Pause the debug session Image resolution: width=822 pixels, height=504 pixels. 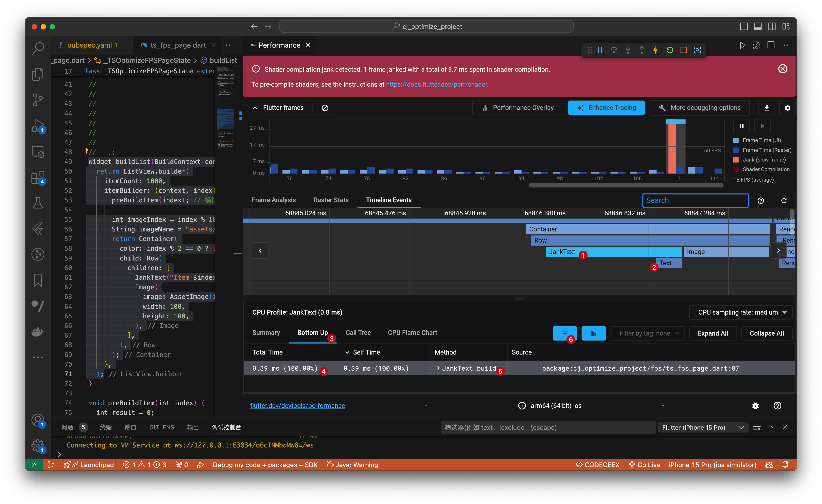[600, 50]
